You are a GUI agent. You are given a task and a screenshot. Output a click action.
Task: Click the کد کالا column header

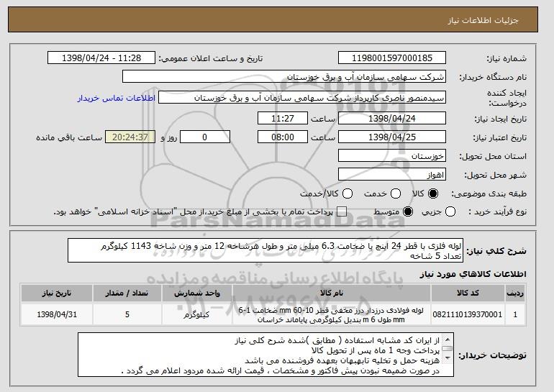coord(468,293)
